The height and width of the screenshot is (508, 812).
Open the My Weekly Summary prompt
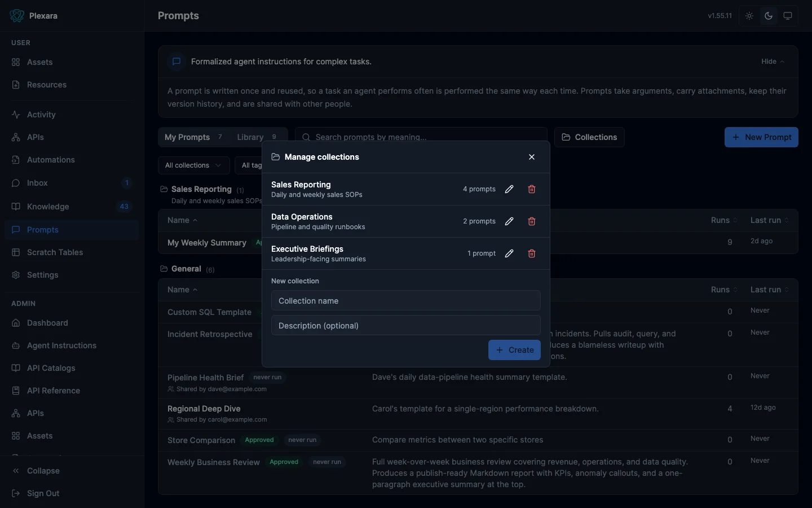[207, 243]
